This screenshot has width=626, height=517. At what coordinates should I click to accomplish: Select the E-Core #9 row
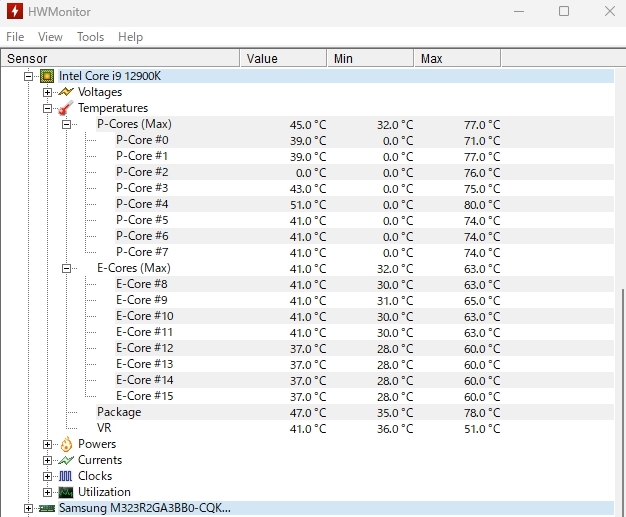364,300
